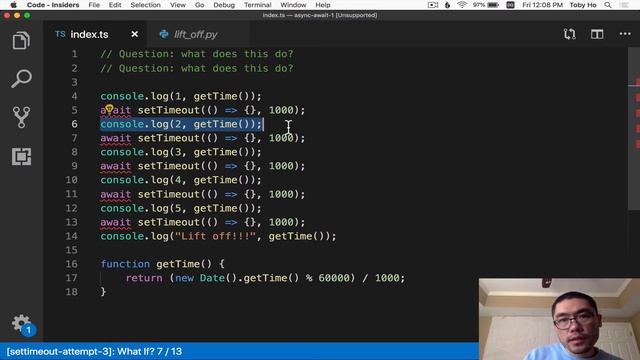Click the screen recording icon in menu bar
The image size is (640, 360).
point(433,5)
